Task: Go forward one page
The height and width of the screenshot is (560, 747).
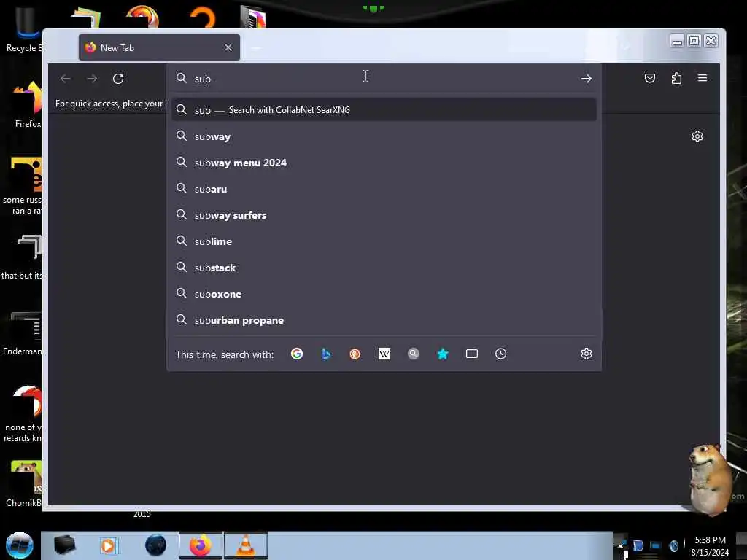Action: 92,79
